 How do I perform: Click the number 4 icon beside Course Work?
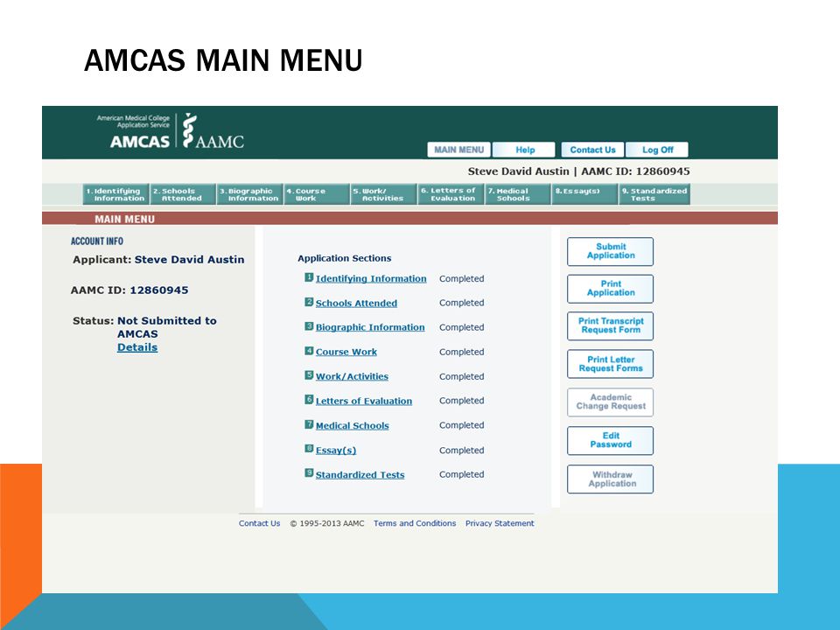point(309,351)
